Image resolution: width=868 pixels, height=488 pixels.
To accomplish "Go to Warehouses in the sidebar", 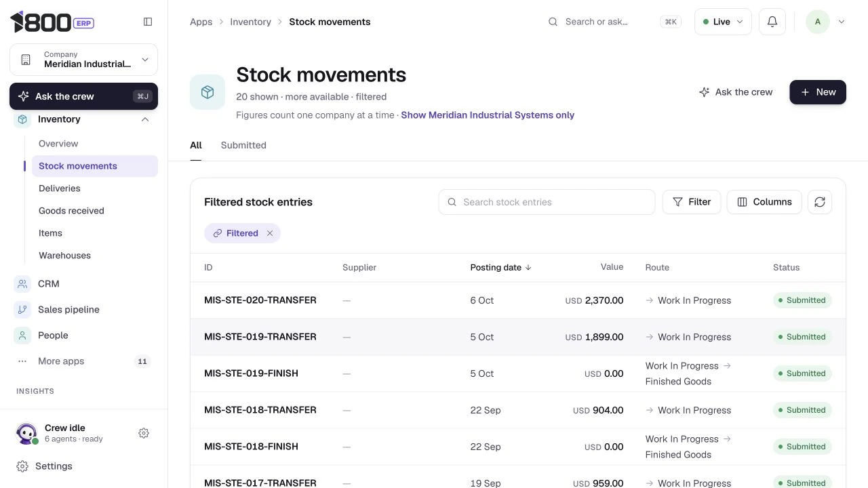I will tap(95, 256).
